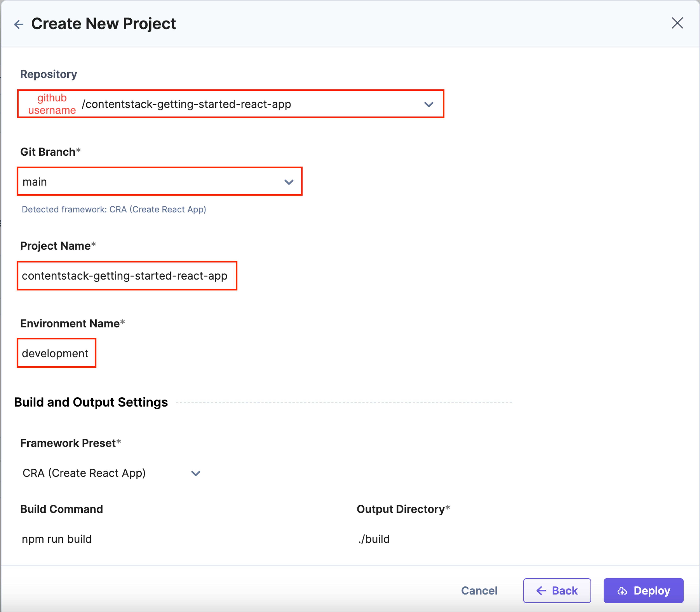Click the Repository label
The image size is (700, 612).
(48, 74)
